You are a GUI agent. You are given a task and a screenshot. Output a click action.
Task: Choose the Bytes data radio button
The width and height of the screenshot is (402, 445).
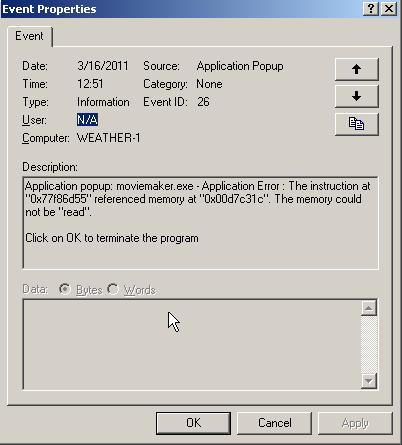pos(64,289)
